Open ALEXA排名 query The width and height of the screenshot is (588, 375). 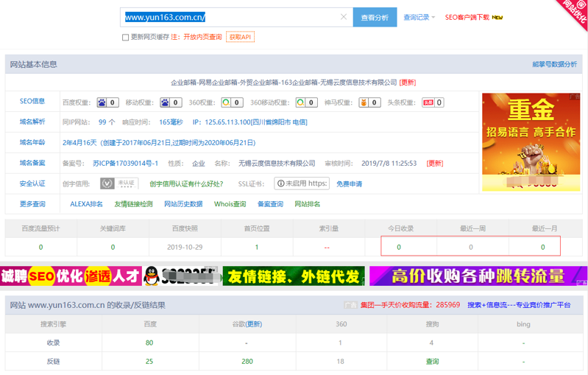tap(86, 204)
